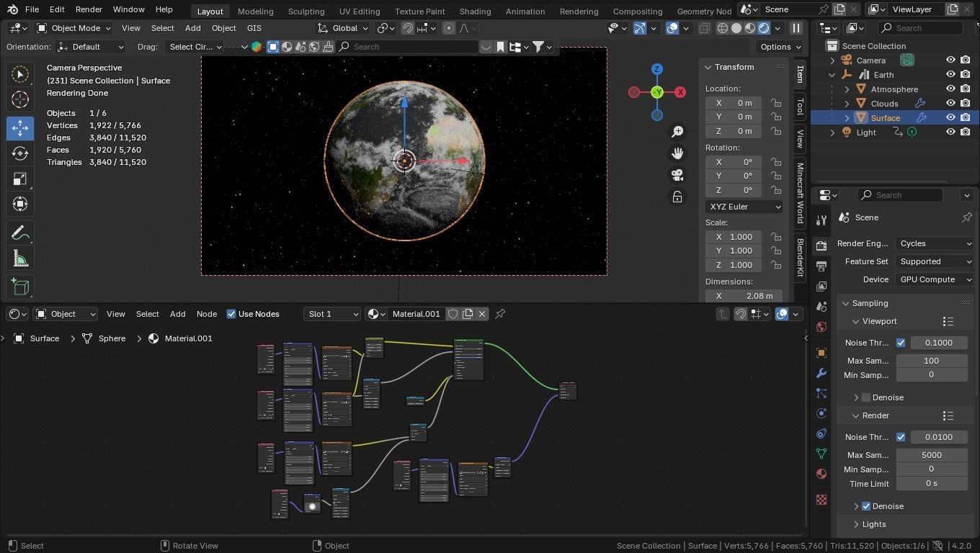Activate the Move tool
The width and height of the screenshot is (980, 553).
click(x=20, y=128)
